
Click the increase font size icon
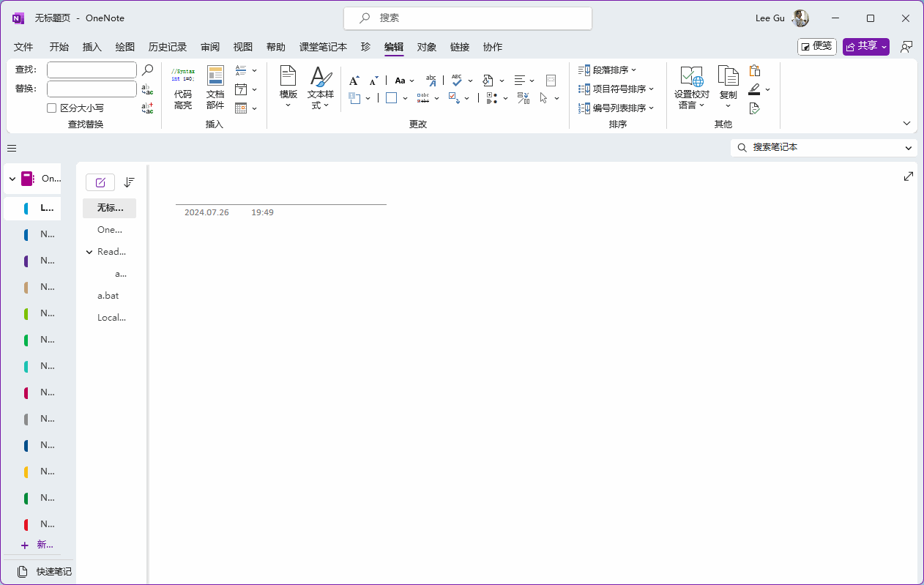tap(354, 81)
